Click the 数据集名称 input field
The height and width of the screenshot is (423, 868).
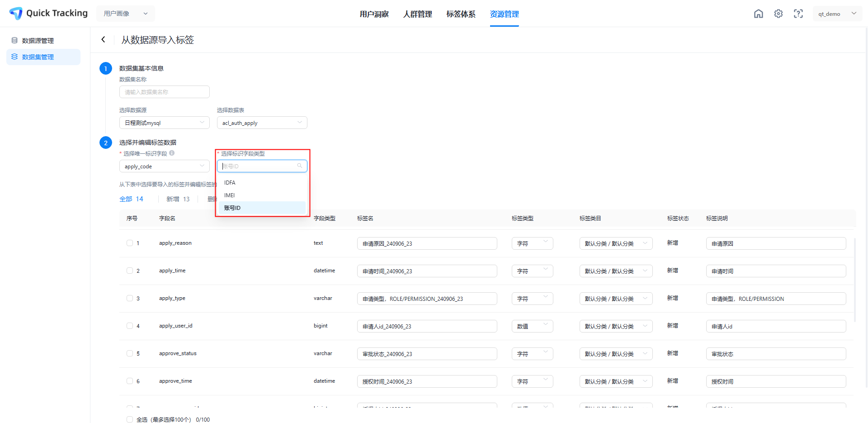(165, 92)
